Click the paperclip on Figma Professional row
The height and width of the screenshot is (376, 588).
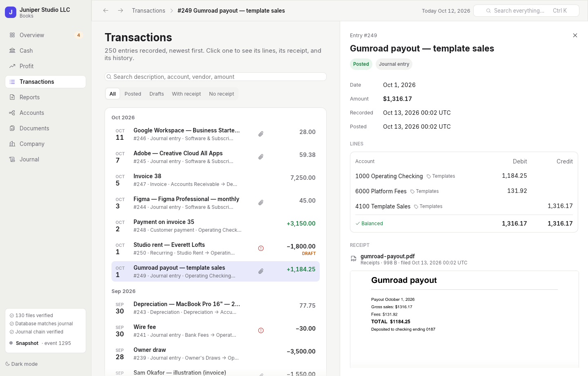click(x=261, y=203)
